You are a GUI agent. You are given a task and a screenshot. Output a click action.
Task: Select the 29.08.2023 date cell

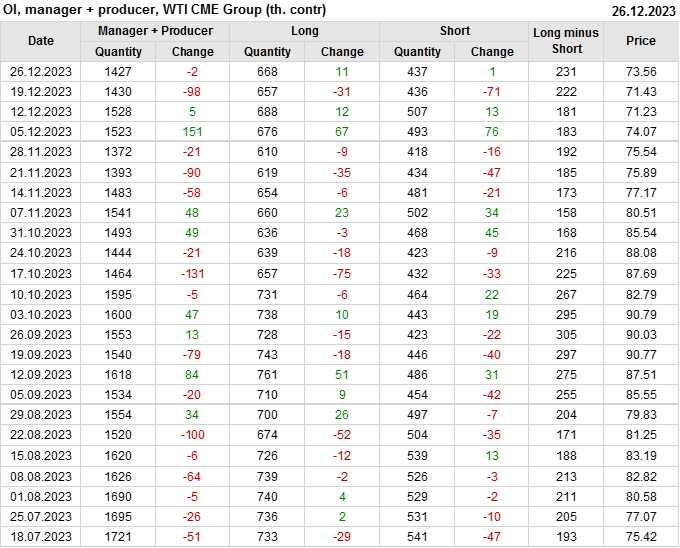click(41, 415)
